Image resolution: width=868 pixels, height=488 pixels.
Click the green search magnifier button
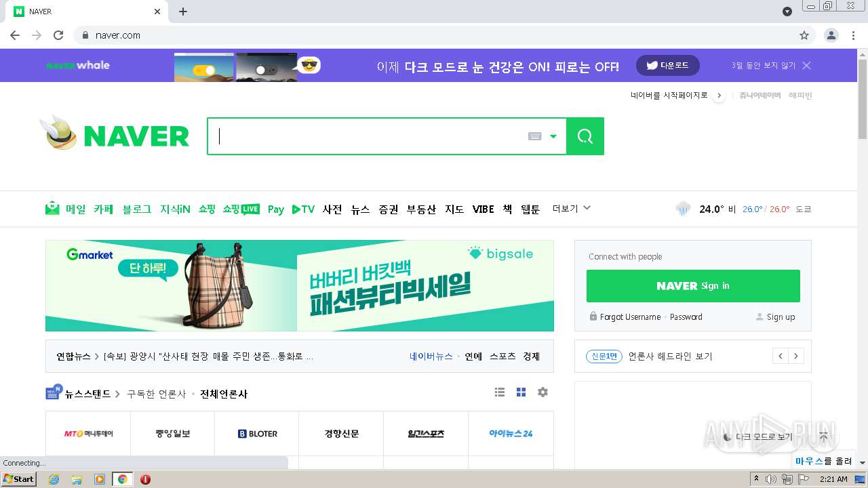coord(585,136)
